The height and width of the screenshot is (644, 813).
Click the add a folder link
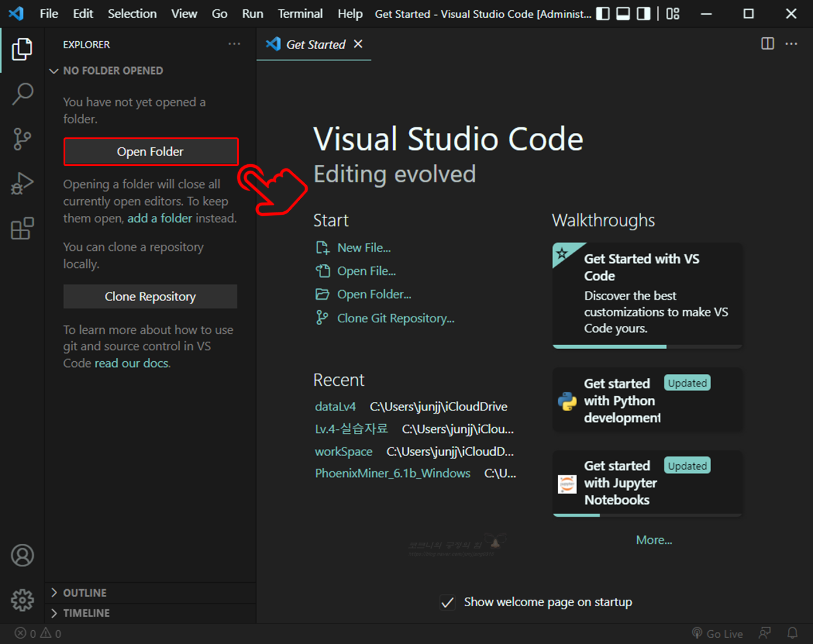coord(160,218)
